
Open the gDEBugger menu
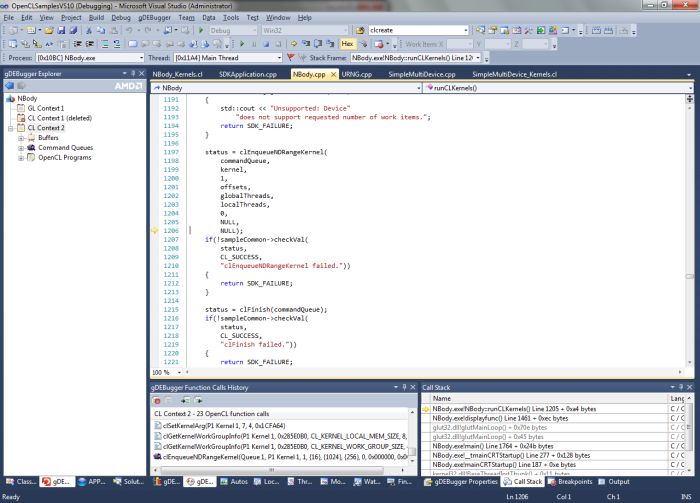(154, 17)
